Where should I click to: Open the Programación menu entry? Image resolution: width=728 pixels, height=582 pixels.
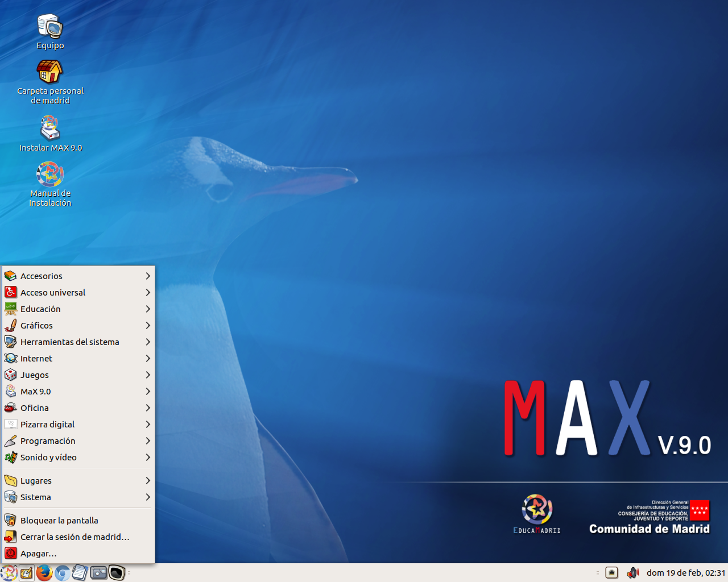pos(78,440)
